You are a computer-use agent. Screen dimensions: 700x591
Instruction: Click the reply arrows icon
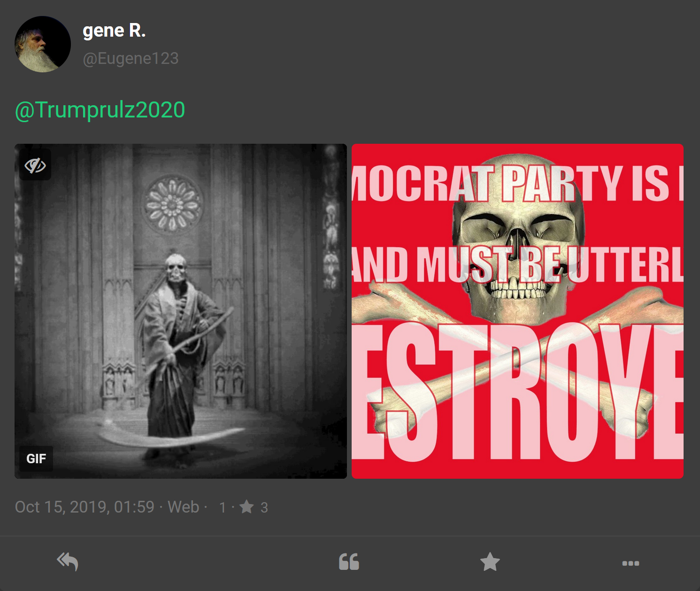(x=68, y=562)
